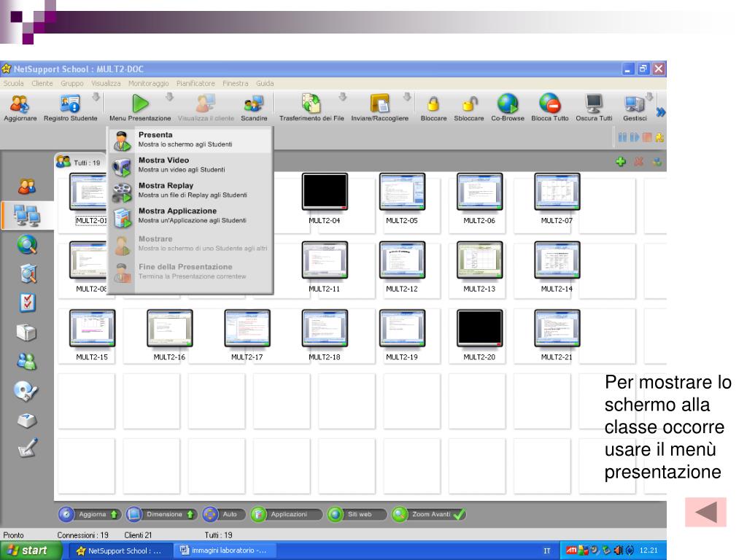Select MULT2-04 black thumbnail
747x560 pixels.
325,192
